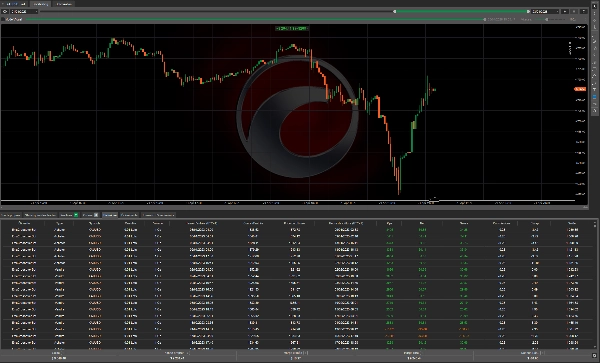Open backtesting settings icon next to stop button
600x363 pixels.
(583, 11)
